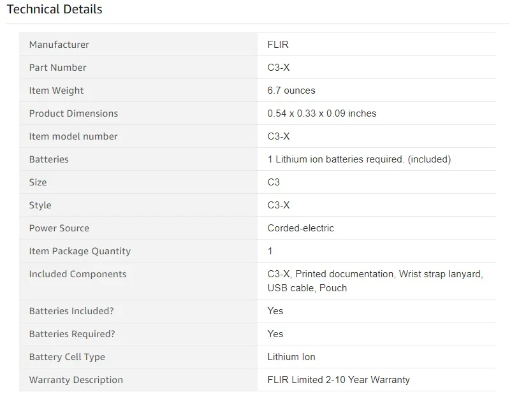The image size is (526, 420).
Task: Click the 6.7 ounces value
Action: coord(291,91)
